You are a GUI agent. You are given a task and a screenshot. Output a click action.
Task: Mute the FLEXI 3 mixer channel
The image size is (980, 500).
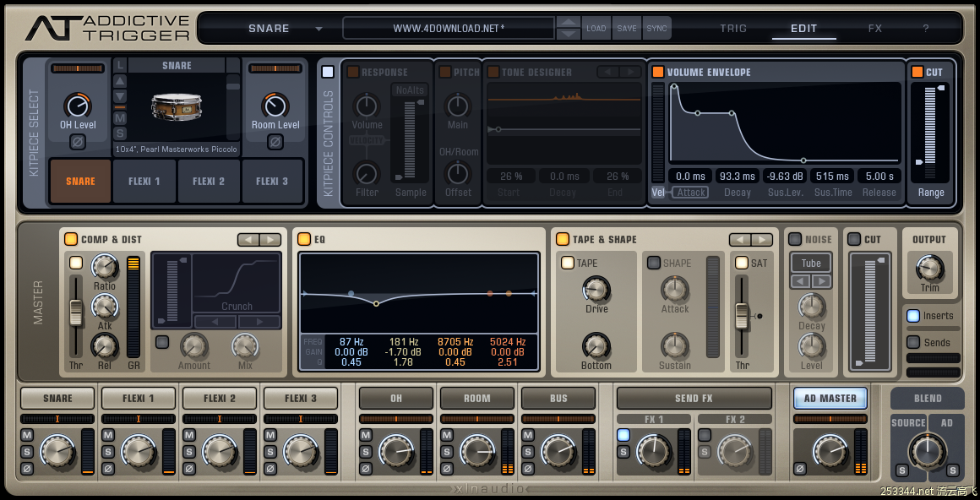point(270,435)
